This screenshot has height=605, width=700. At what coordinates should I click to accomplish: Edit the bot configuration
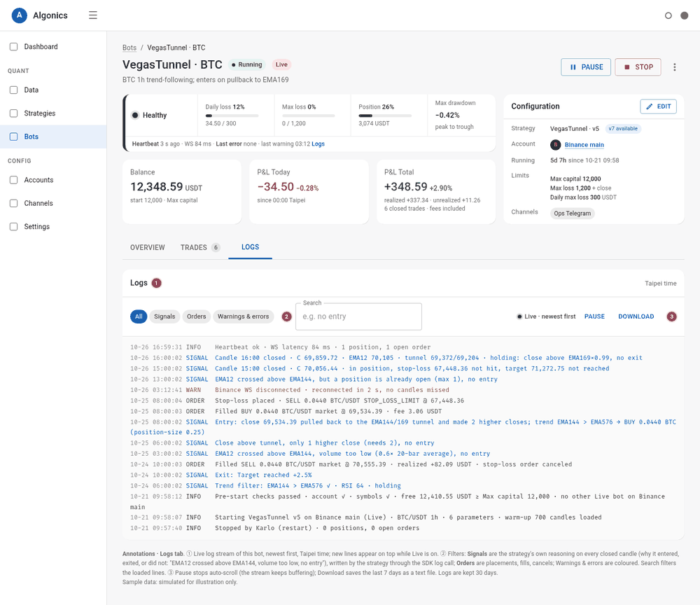coord(659,106)
